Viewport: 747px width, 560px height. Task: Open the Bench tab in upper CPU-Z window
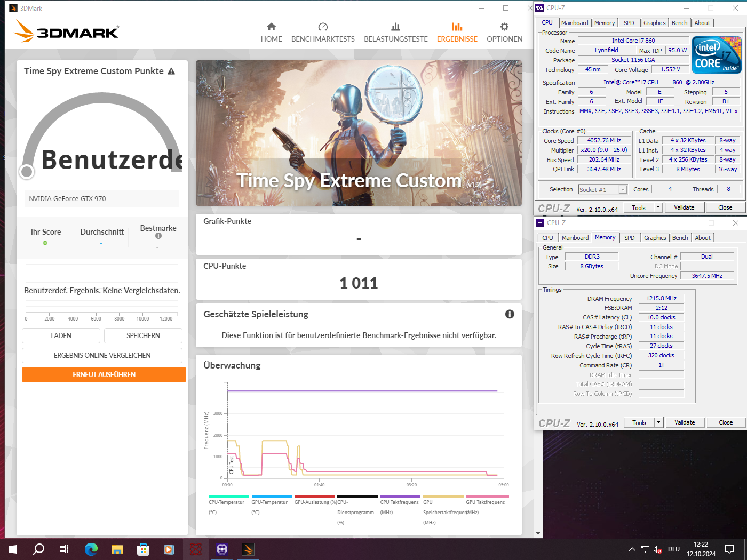coord(680,23)
